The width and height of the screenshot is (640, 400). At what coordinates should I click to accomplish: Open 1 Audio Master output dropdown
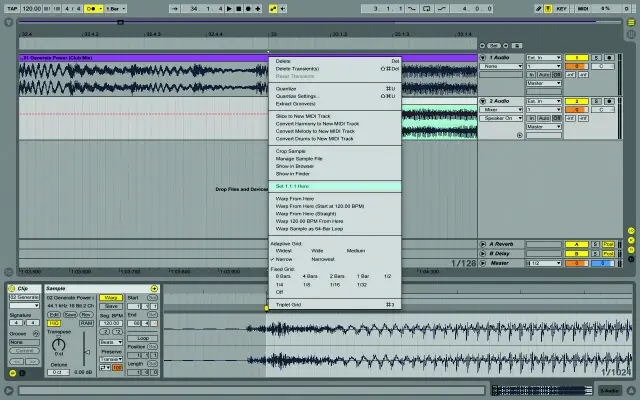544,83
